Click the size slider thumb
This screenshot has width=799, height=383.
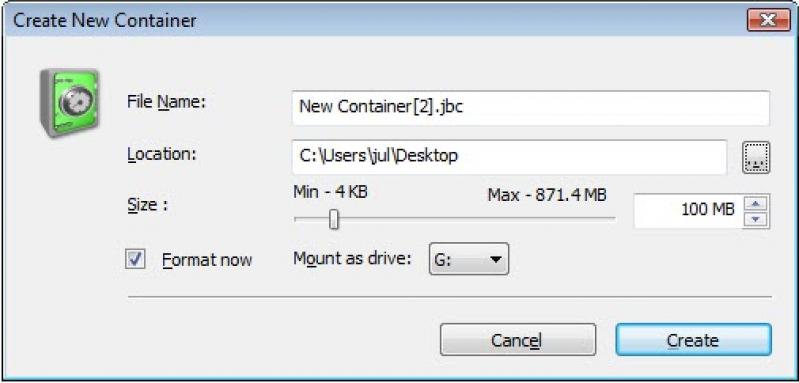point(334,219)
